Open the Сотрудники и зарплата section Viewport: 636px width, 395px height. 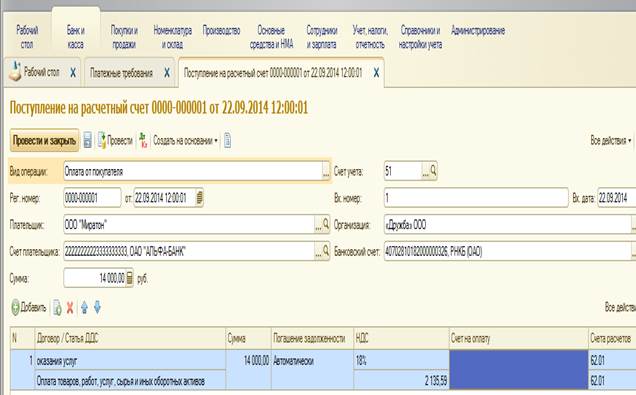[x=322, y=37]
